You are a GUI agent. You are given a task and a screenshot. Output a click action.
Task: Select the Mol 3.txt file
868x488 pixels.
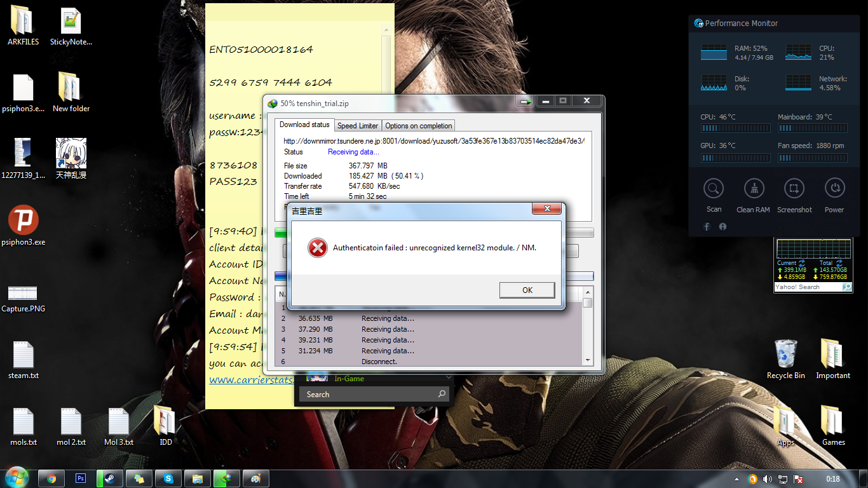click(x=119, y=426)
